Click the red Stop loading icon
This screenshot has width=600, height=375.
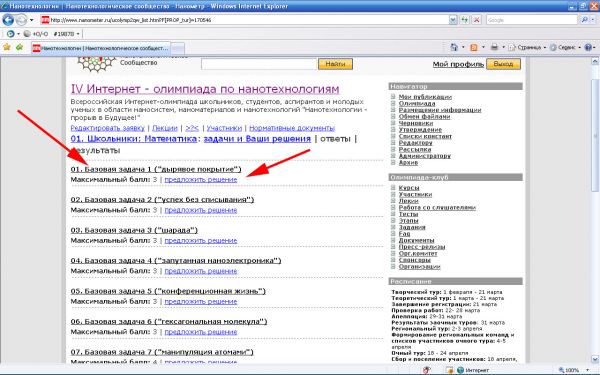476,20
